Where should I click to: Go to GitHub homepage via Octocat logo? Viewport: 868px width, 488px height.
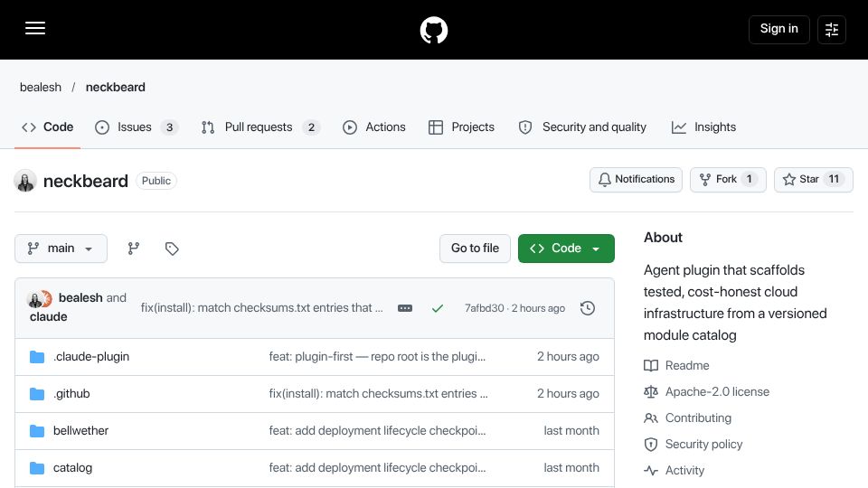pyautogui.click(x=434, y=30)
